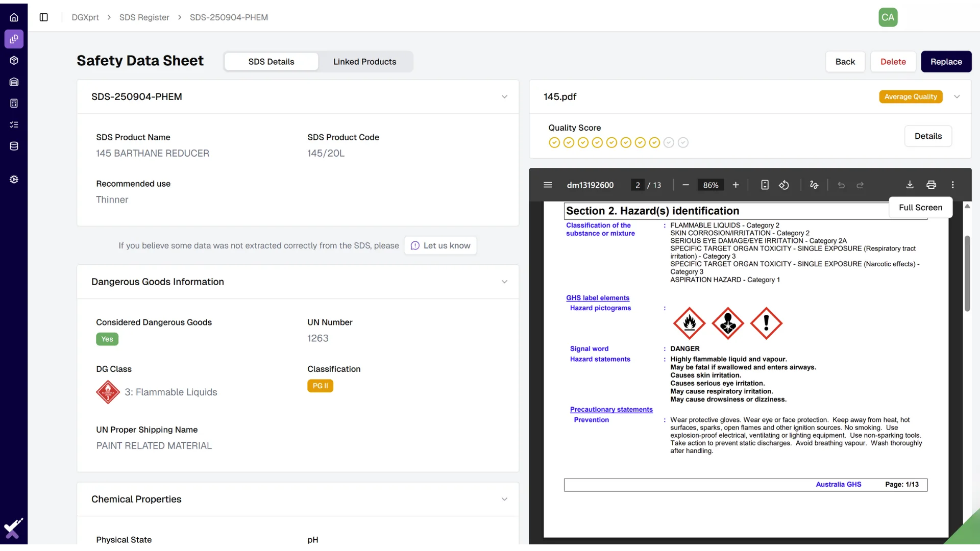The width and height of the screenshot is (980, 551).
Task: Click the CA user avatar
Action: tap(888, 17)
